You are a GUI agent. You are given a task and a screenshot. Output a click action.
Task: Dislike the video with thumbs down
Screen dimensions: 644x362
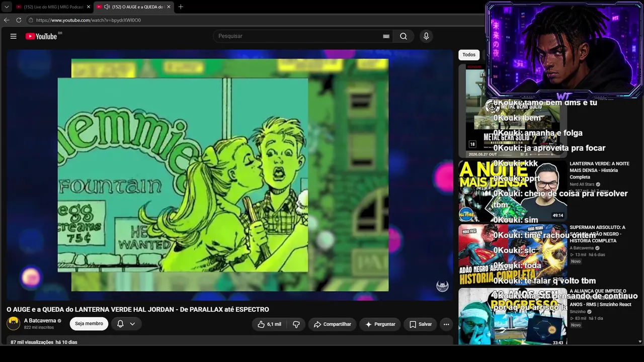296,324
